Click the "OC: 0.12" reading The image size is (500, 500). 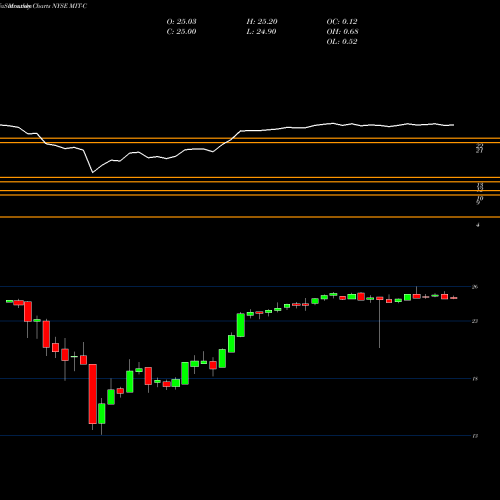coord(342,22)
